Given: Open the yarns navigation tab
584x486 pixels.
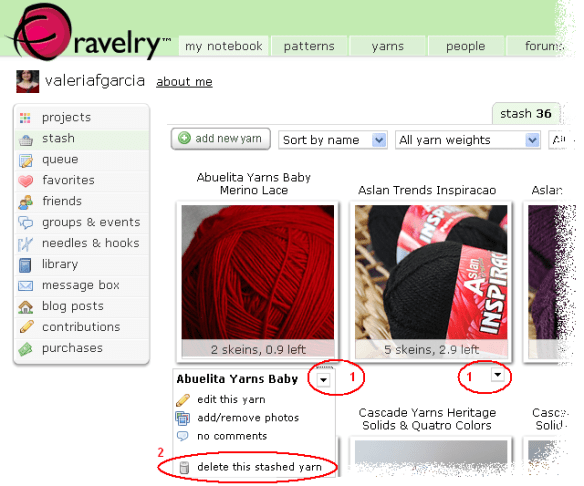Looking at the screenshot, I should [x=387, y=46].
